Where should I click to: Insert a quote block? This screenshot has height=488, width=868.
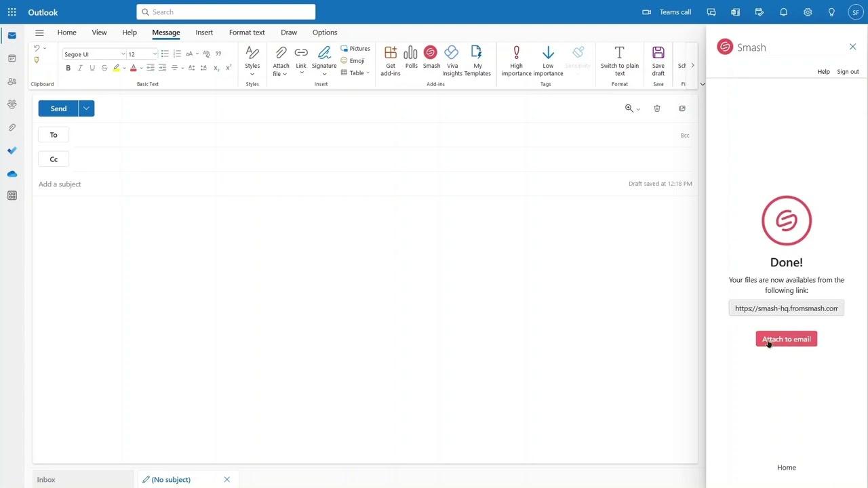218,54
